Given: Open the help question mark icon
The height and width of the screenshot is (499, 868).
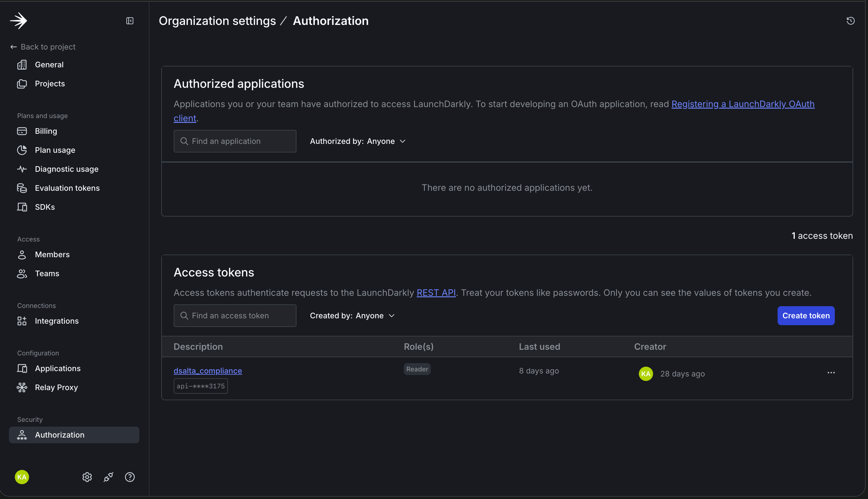Looking at the screenshot, I should pos(130,477).
